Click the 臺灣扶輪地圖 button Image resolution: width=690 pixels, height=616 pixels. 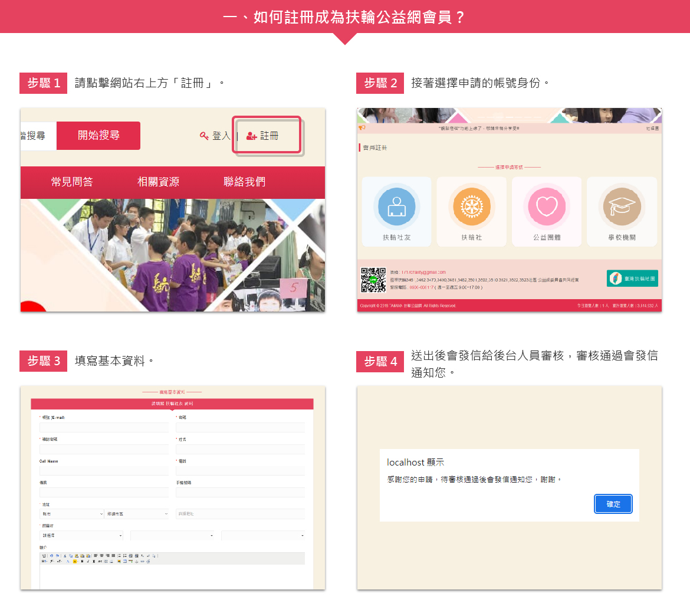click(632, 278)
